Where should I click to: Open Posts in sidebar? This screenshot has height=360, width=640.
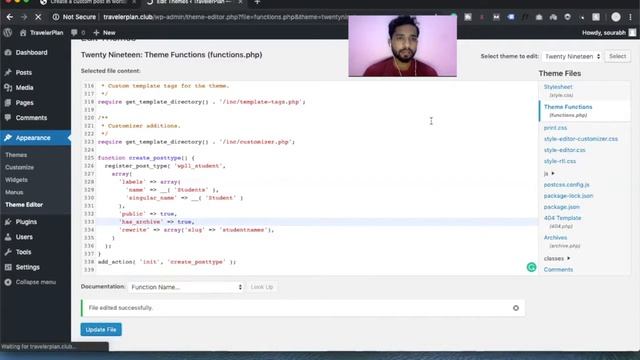pos(24,73)
